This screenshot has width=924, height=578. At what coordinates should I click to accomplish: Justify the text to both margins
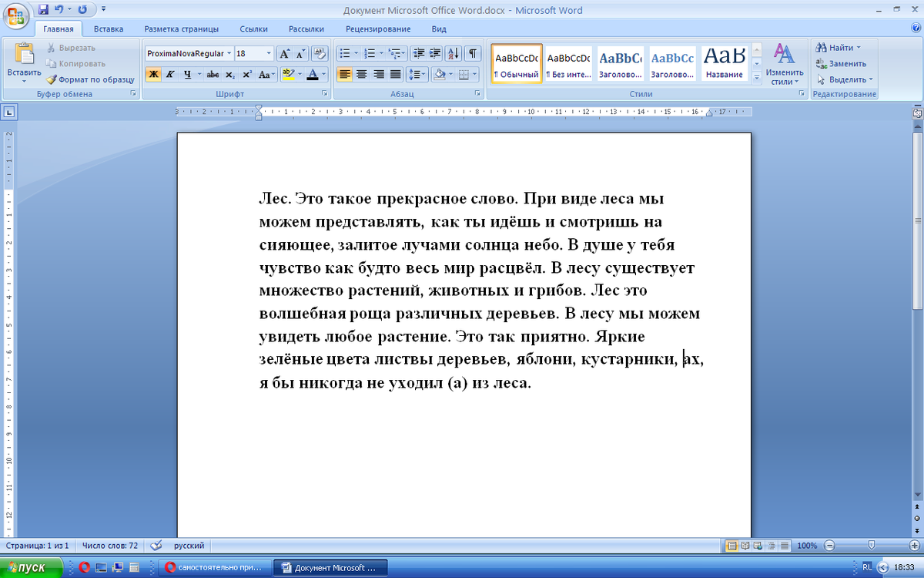tap(395, 75)
